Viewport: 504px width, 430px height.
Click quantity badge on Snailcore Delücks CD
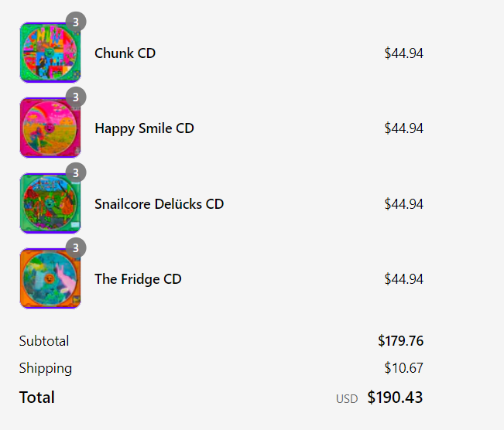pos(76,172)
